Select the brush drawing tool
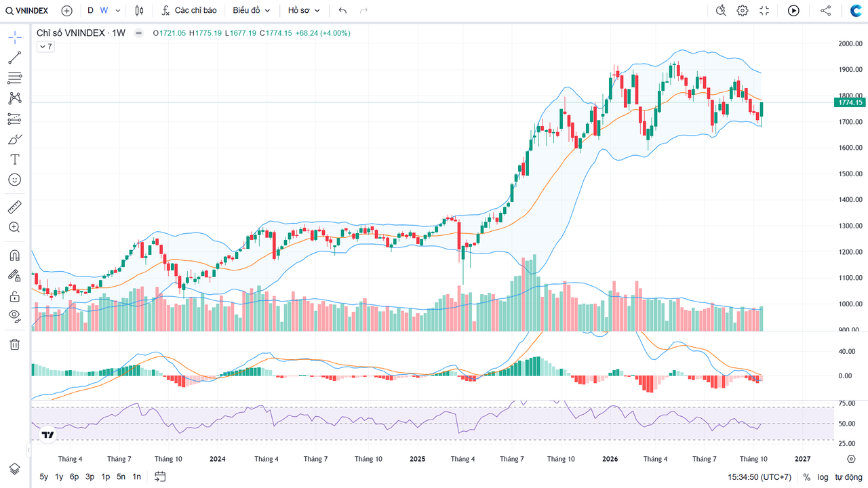868x488 pixels. click(14, 139)
